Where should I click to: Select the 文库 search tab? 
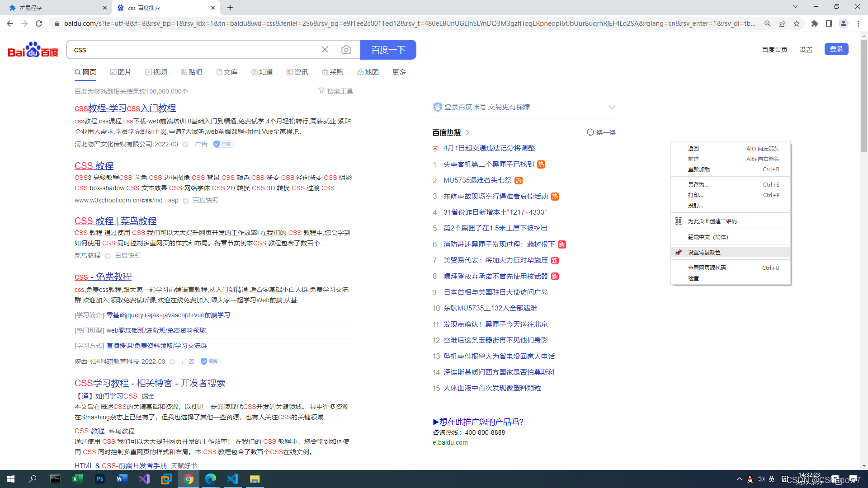tap(227, 72)
